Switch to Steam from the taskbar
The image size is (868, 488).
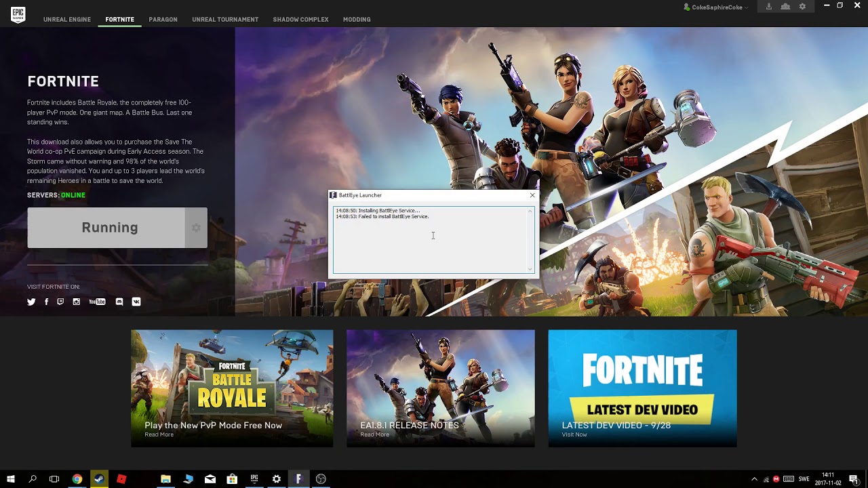coord(99,479)
